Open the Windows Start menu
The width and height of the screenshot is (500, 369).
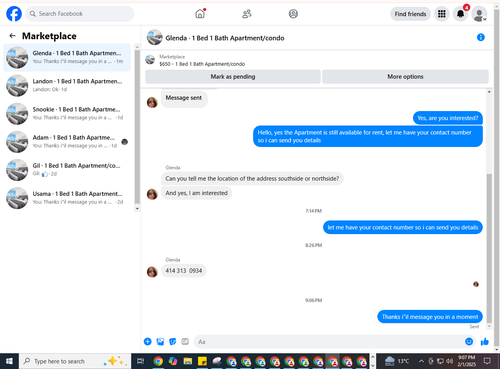point(9,361)
